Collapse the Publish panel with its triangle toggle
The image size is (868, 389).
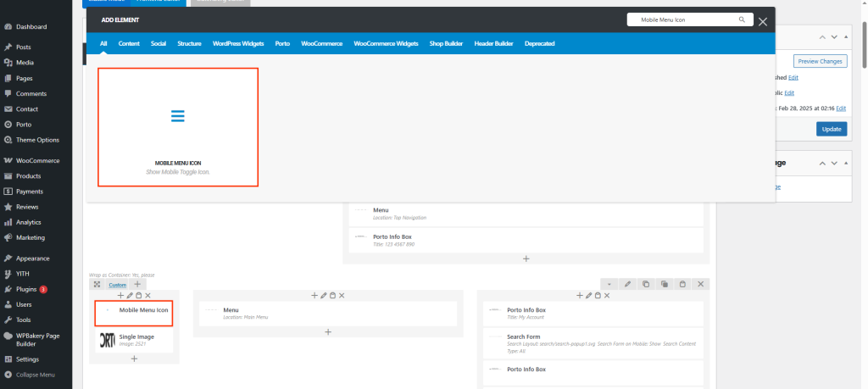[845, 37]
